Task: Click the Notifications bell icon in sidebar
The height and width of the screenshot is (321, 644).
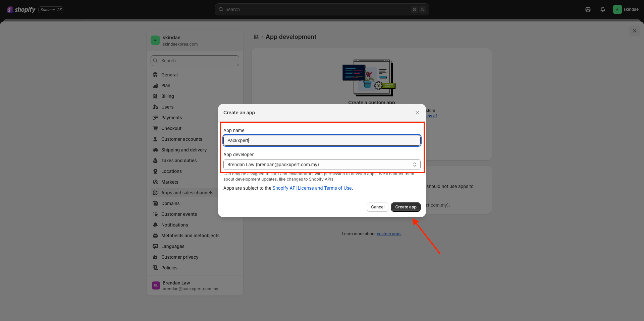Action: [155, 225]
